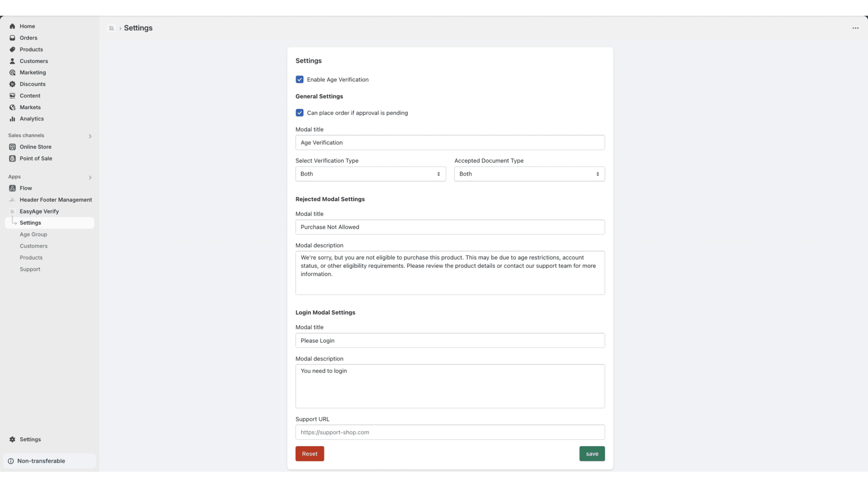Open the Home section

(27, 26)
